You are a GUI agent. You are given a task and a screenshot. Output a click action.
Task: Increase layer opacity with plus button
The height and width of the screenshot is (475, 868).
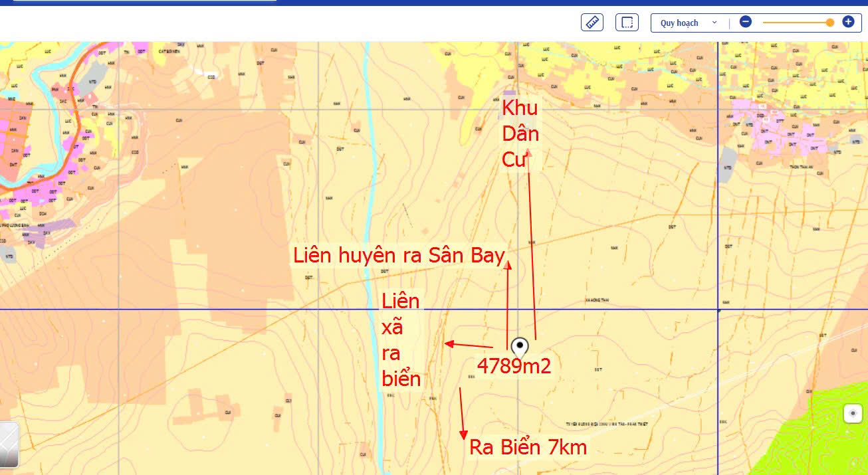point(848,22)
